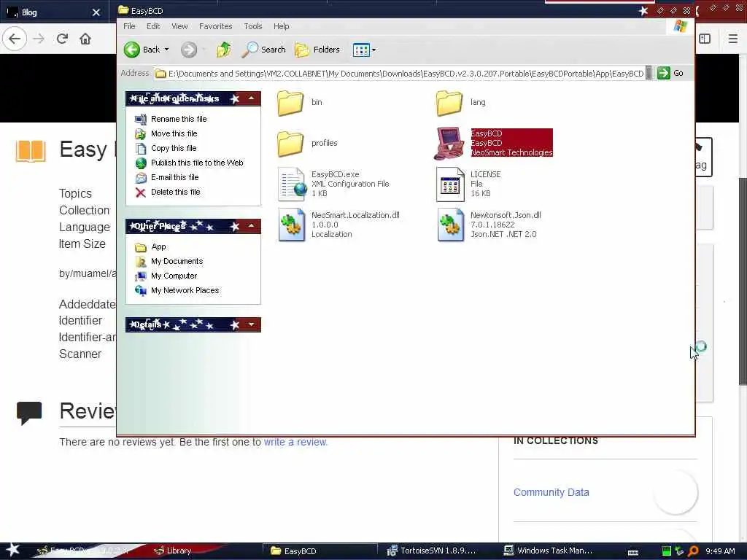The width and height of the screenshot is (747, 560).
Task: Toggle the Folders pane button
Action: (x=317, y=50)
